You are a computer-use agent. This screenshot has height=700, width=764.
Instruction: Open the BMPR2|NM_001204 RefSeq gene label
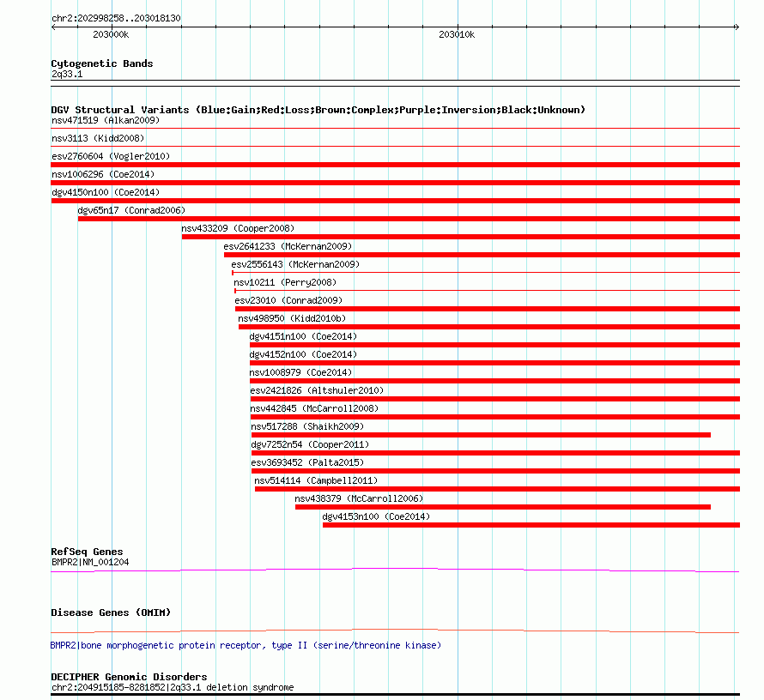[90, 562]
